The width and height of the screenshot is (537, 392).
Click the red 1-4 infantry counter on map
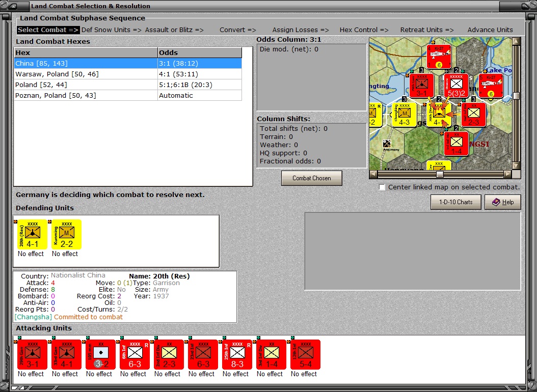[x=456, y=144]
